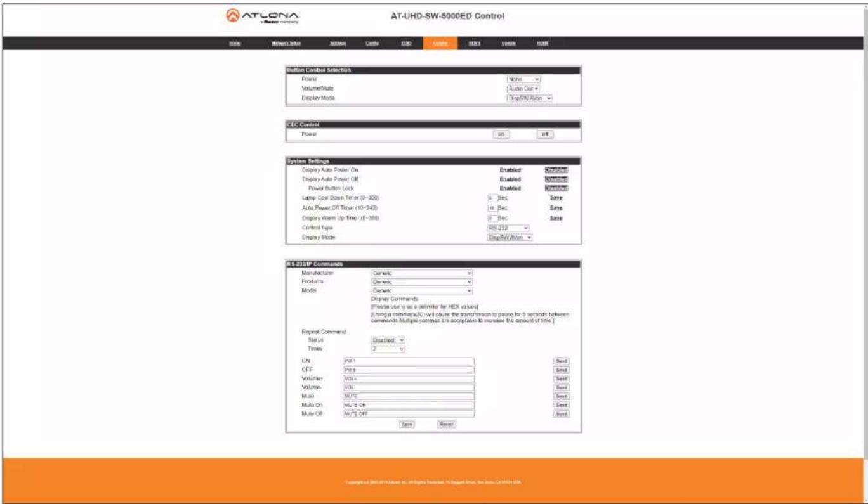Send the OFF command
Image resolution: width=868 pixels, height=504 pixels.
(x=562, y=370)
